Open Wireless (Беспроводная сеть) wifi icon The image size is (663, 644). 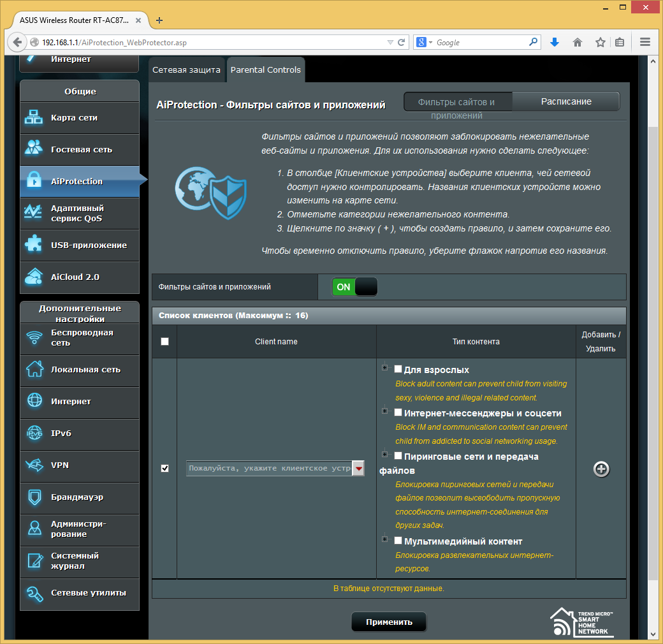coord(34,337)
